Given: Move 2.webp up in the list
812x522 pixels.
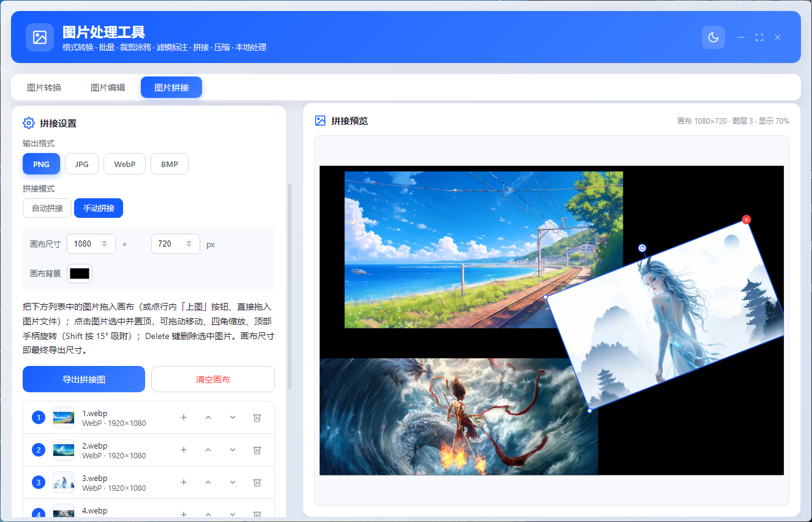Looking at the screenshot, I should [208, 450].
